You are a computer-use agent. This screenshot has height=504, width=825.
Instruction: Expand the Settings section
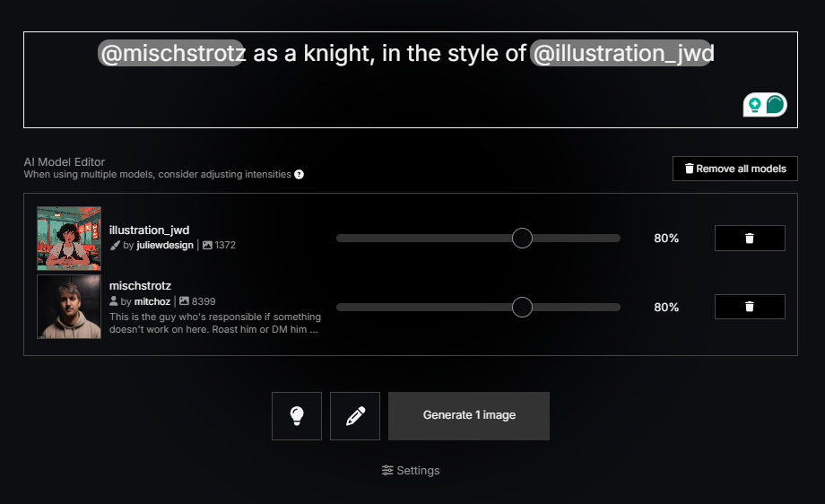[411, 470]
